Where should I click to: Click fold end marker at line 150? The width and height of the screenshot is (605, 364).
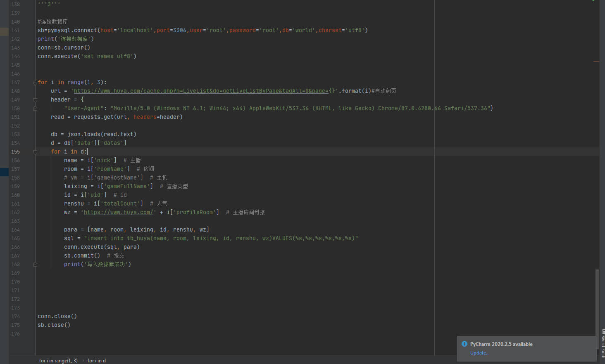[x=35, y=109]
